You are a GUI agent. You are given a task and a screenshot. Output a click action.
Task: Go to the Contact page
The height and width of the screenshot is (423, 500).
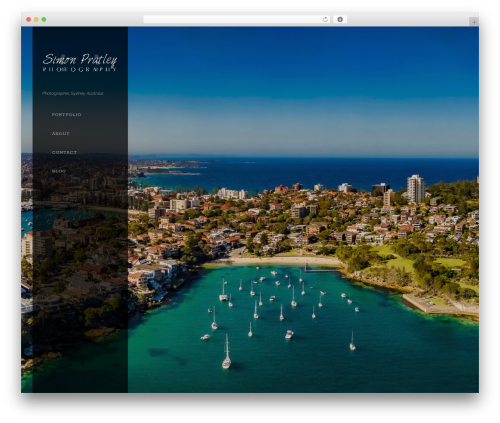click(64, 152)
